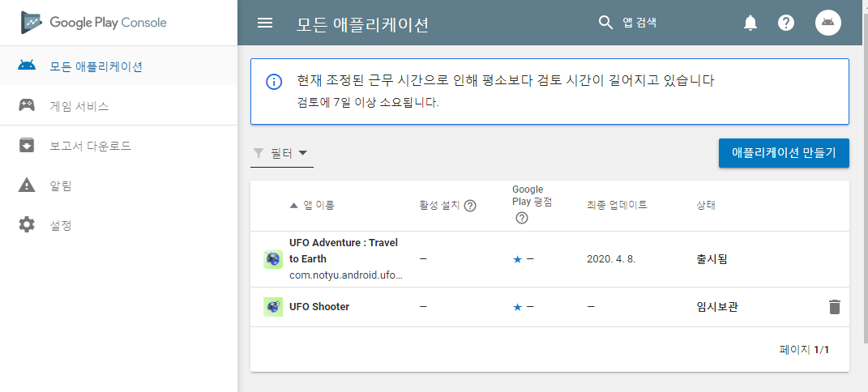Click the 2020. 4. 8. update date
This screenshot has height=392, width=868.
(610, 258)
